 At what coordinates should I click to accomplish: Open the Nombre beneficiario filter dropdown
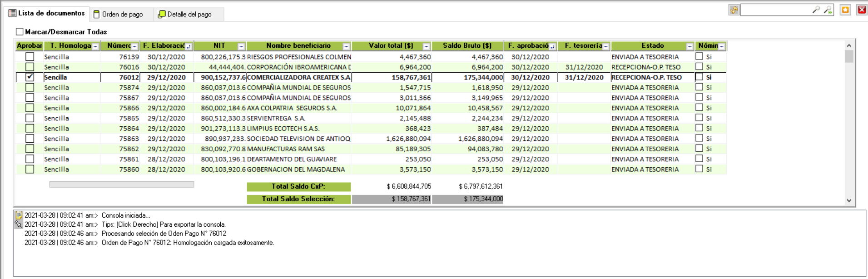point(346,46)
